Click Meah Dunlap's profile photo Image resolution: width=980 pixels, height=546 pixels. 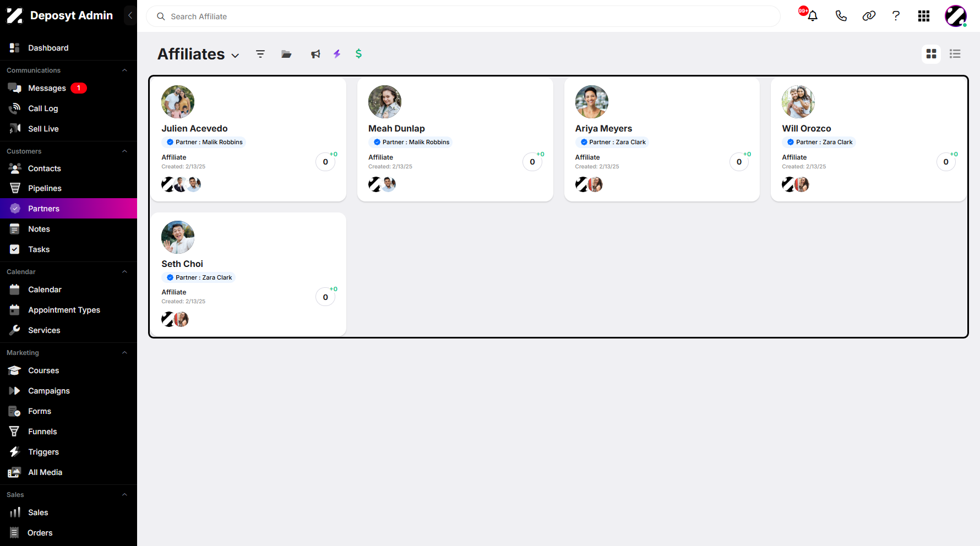[x=385, y=102]
